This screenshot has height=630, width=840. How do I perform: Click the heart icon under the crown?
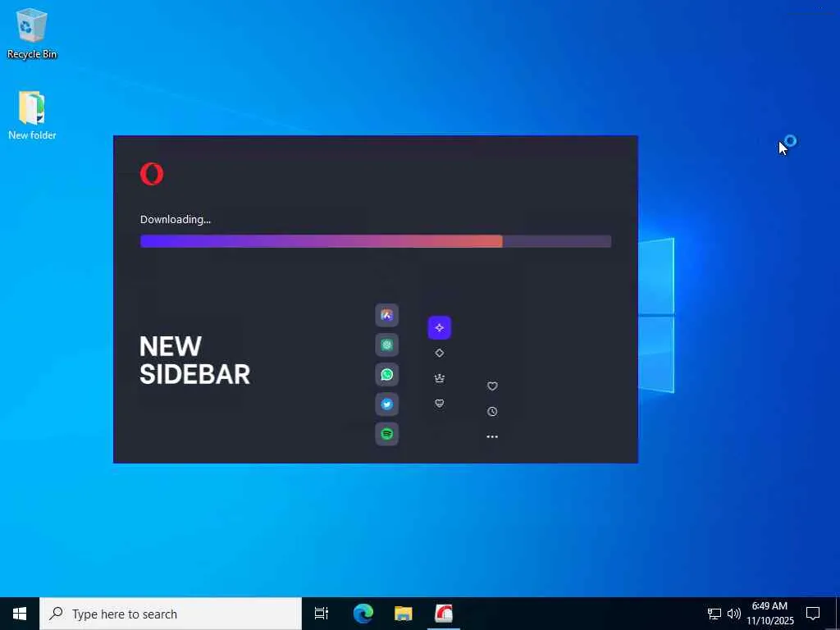point(440,404)
